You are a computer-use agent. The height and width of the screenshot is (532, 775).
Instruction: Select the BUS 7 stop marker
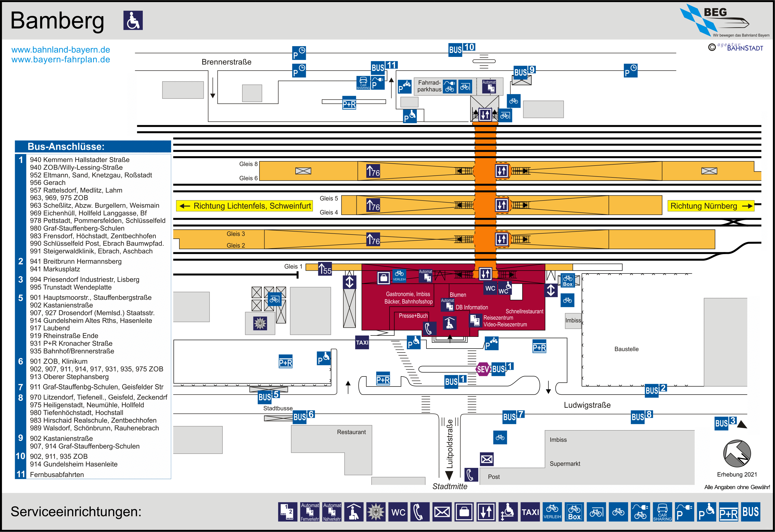click(x=513, y=417)
